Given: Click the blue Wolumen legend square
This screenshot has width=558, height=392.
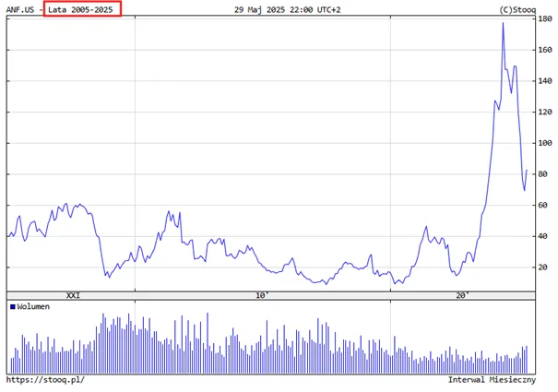Looking at the screenshot, I should coord(13,306).
